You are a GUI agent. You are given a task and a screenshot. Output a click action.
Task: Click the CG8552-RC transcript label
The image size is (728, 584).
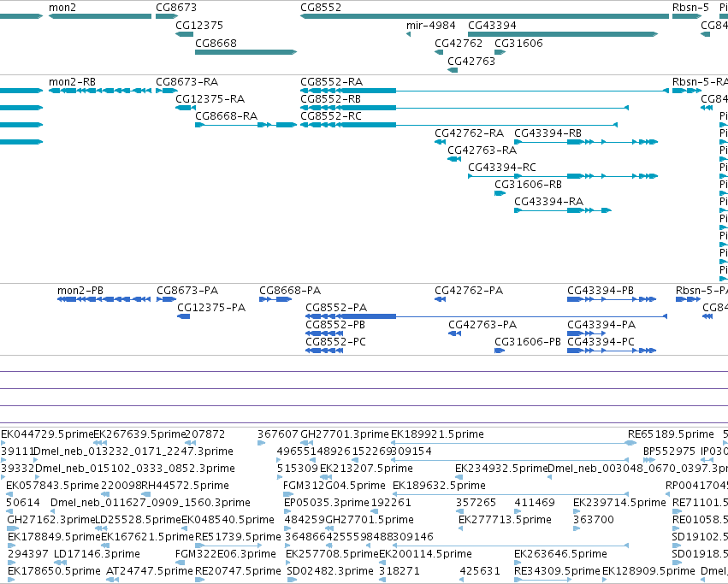click(x=330, y=116)
